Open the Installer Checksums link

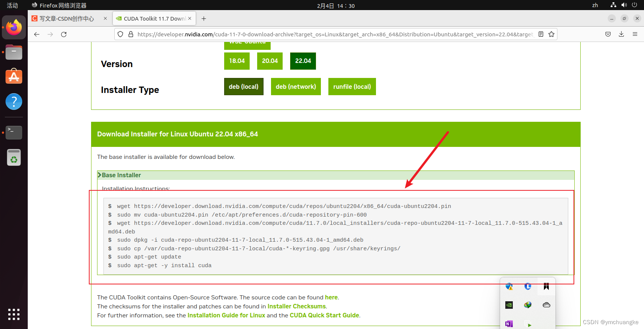[297, 306]
